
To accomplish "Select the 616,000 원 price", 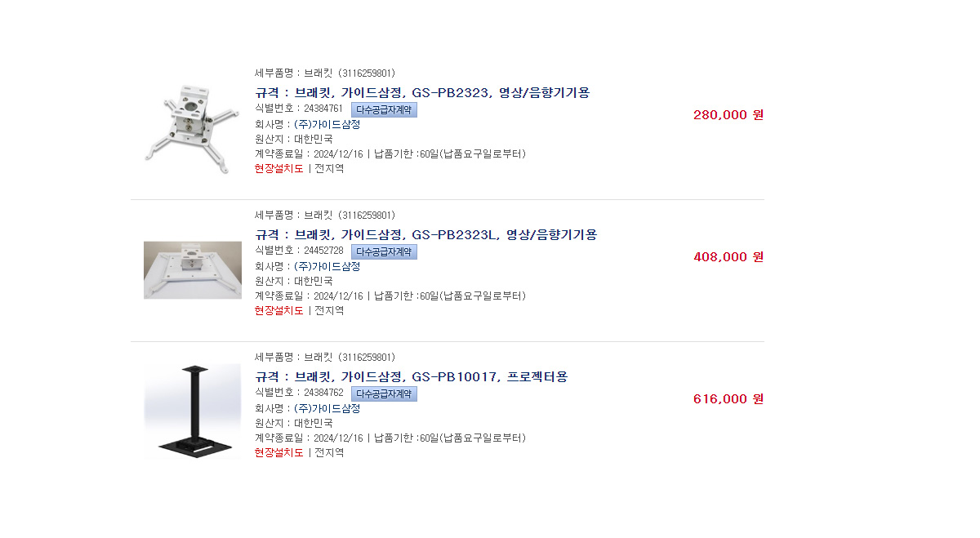I will coord(728,398).
